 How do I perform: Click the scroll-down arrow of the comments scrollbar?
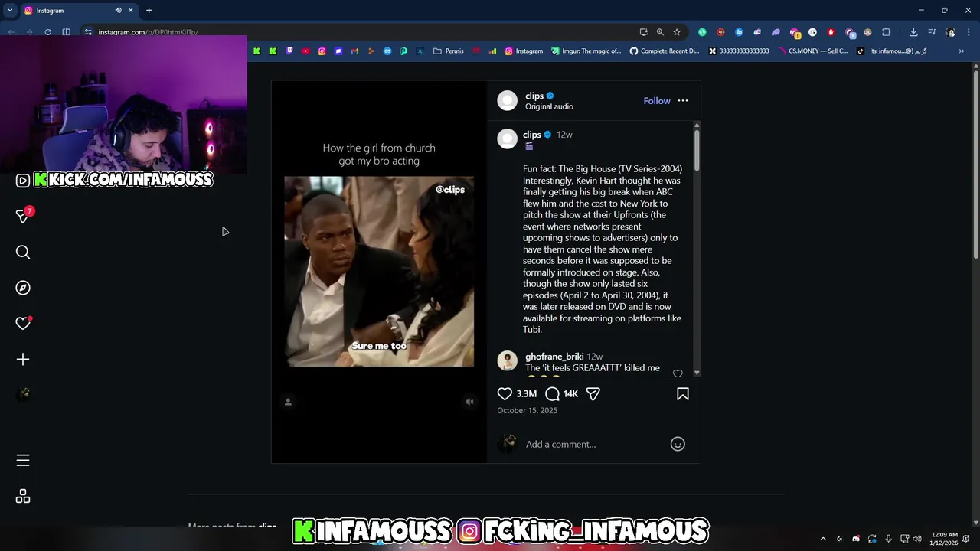click(x=697, y=373)
